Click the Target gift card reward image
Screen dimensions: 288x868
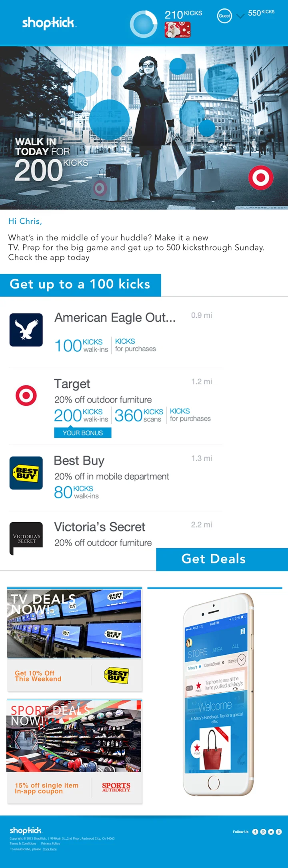pos(178,30)
